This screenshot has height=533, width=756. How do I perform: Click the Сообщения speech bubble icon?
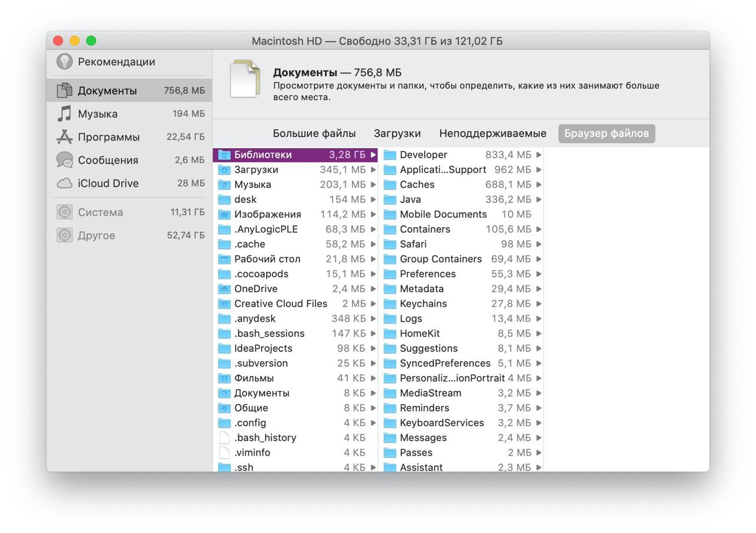(x=64, y=160)
